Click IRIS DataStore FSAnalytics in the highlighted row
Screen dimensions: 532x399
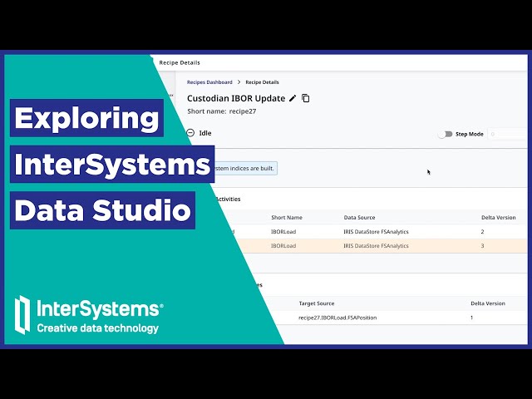coord(376,246)
